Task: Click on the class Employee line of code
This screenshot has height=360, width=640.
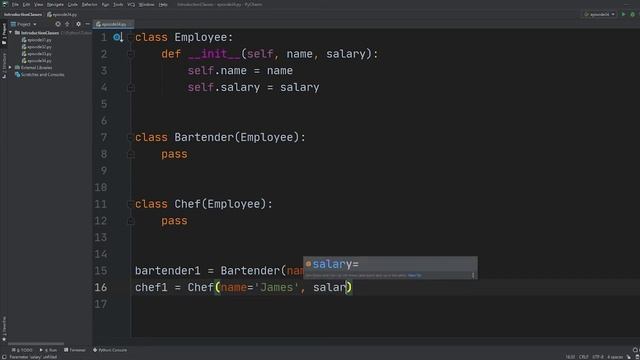Action: (x=184, y=38)
